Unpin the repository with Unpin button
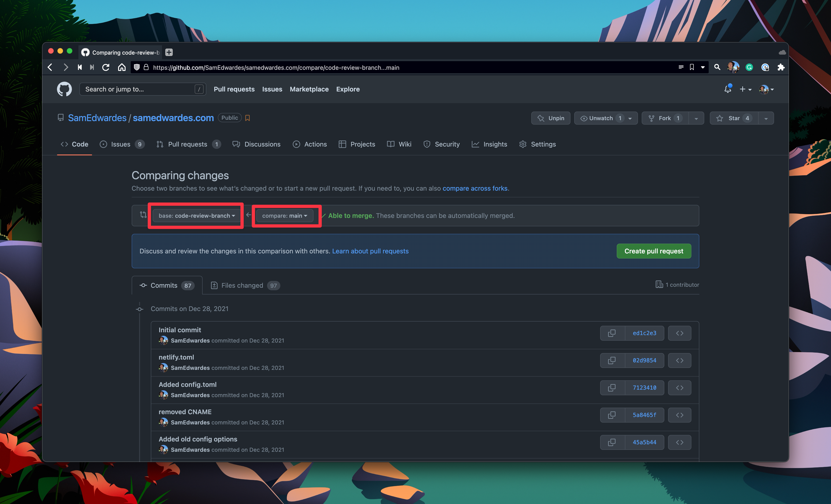The height and width of the screenshot is (504, 831). 551,118
